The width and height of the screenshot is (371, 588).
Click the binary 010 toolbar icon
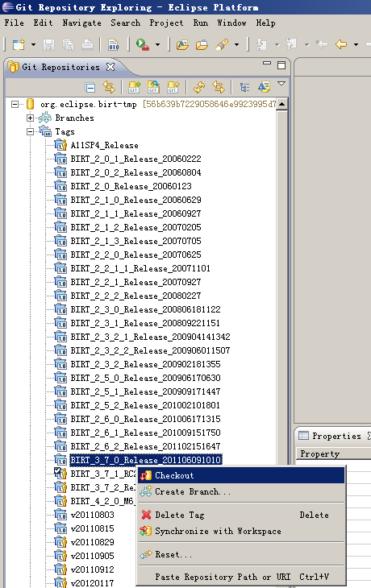[114, 44]
